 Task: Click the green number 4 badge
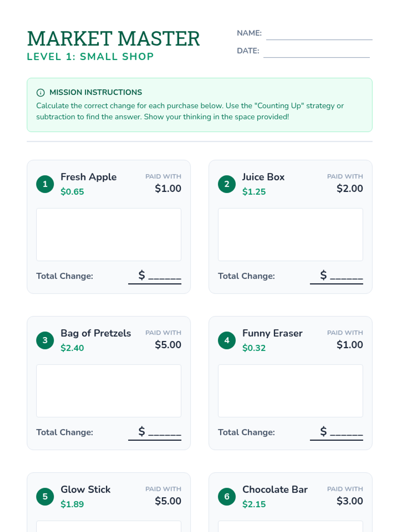(227, 340)
